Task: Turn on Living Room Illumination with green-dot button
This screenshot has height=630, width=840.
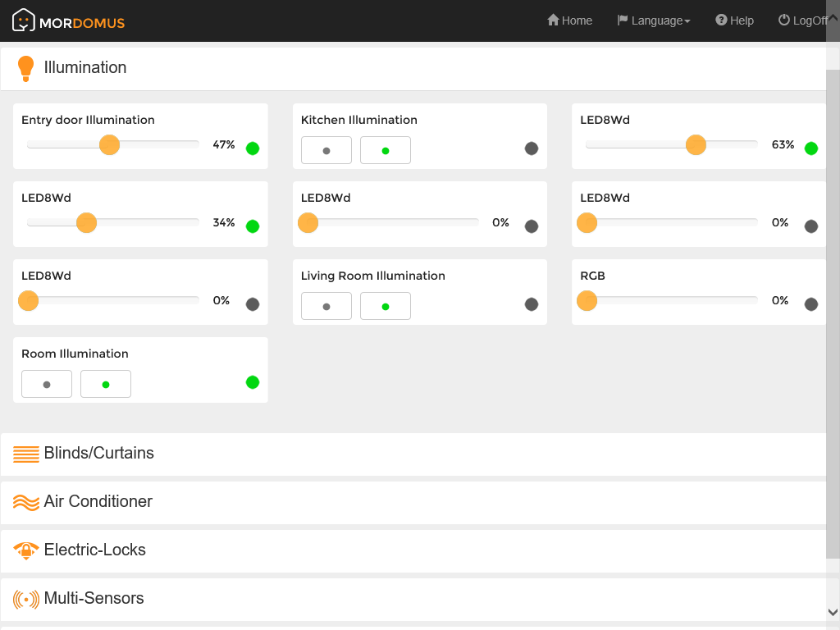Action: pyautogui.click(x=386, y=307)
